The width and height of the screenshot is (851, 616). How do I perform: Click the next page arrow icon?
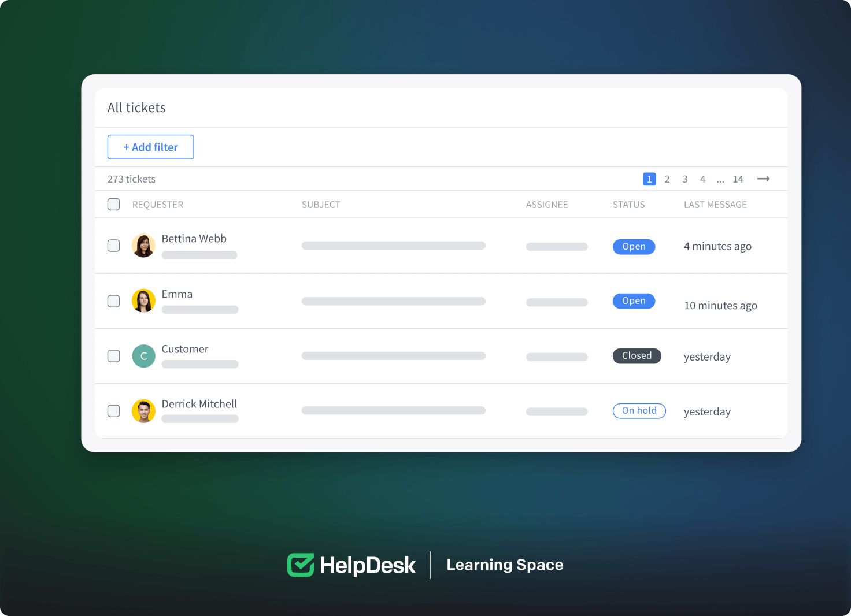[763, 179]
